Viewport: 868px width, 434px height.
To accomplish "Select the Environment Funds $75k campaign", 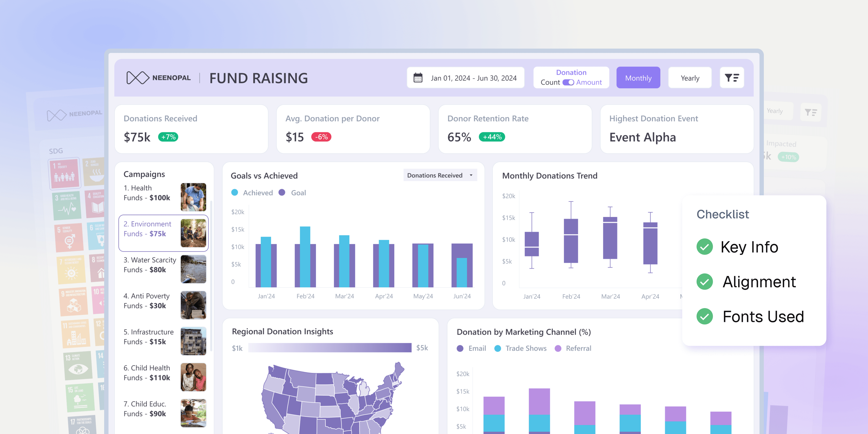I will [163, 233].
